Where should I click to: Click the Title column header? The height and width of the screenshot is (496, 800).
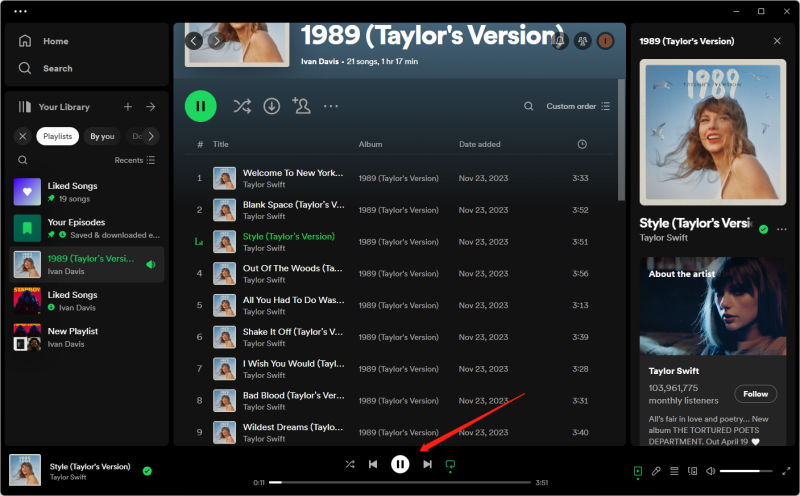pos(220,144)
